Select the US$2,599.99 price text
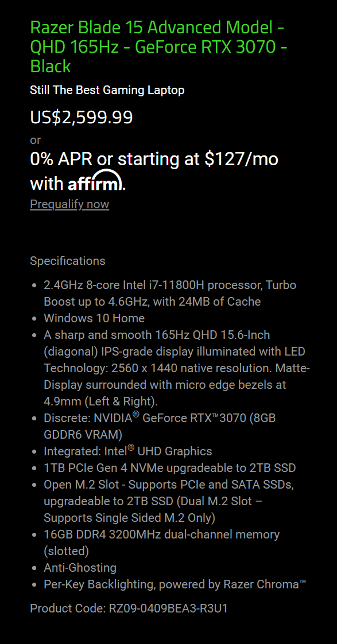This screenshot has height=644, width=337. pyautogui.click(x=82, y=118)
